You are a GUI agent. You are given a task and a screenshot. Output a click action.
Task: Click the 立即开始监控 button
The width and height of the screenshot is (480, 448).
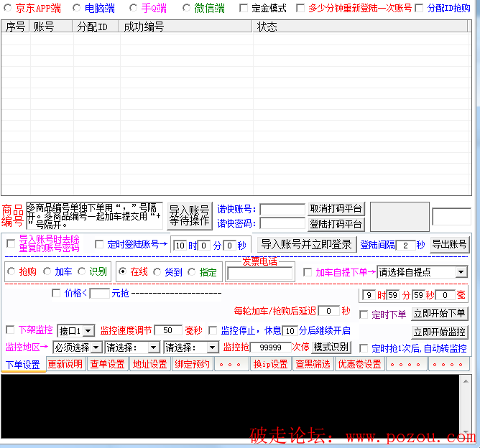tap(440, 332)
